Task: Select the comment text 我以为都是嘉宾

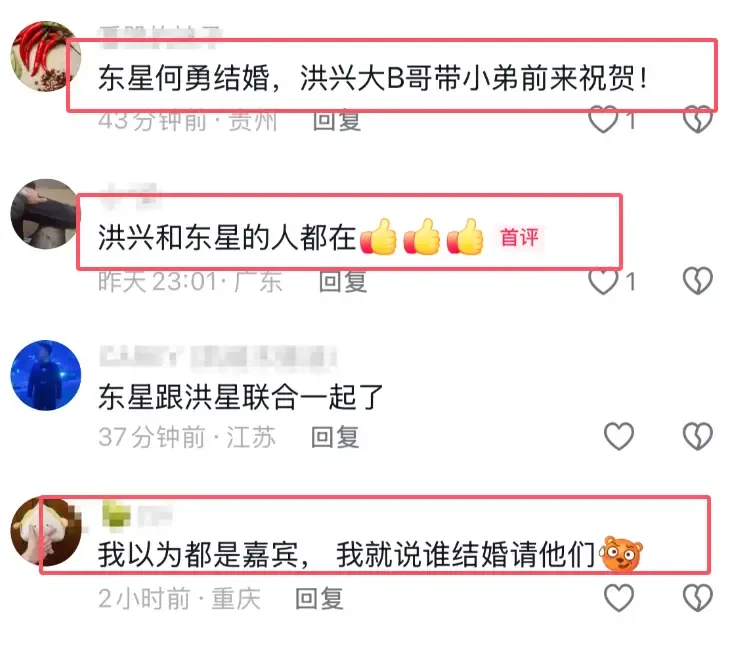Action: click(x=198, y=554)
